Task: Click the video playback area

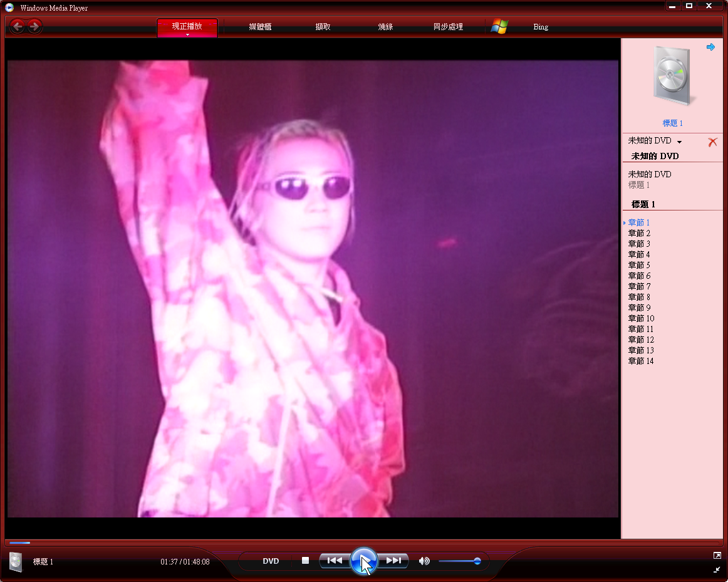Action: pyautogui.click(x=313, y=289)
